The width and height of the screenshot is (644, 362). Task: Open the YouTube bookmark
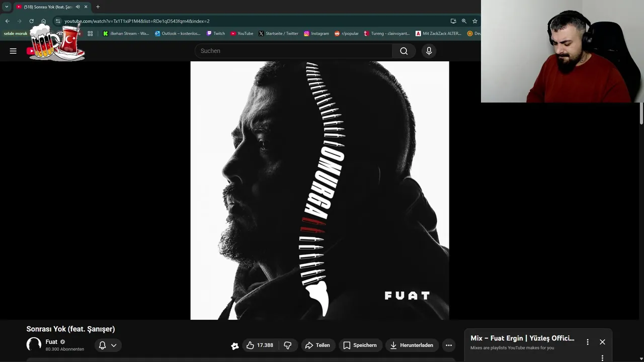click(242, 34)
